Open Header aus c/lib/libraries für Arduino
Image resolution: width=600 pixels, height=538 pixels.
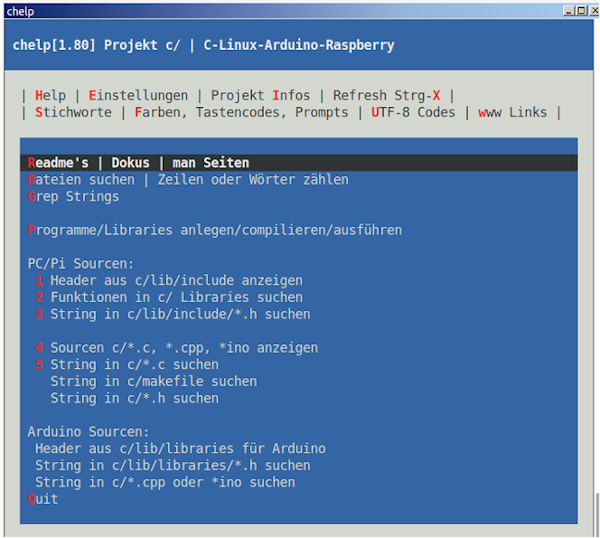click(180, 449)
